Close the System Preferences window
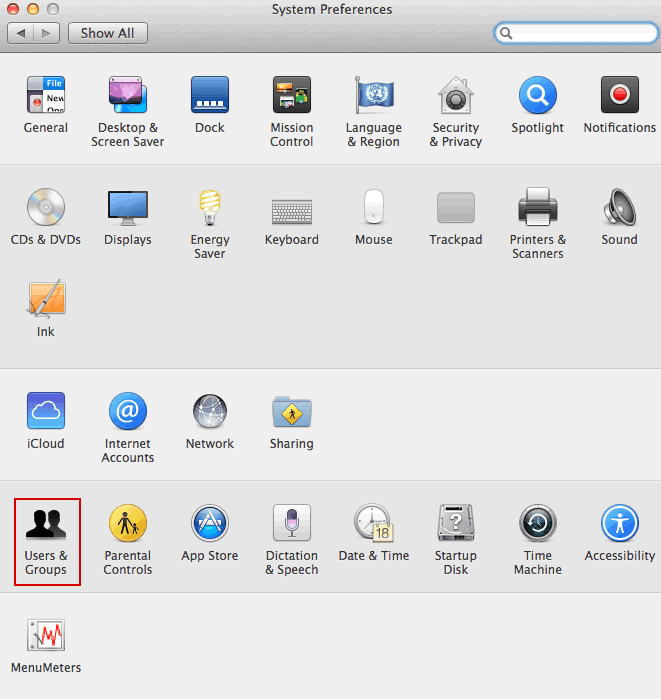This screenshot has height=700, width=661. coord(13,9)
